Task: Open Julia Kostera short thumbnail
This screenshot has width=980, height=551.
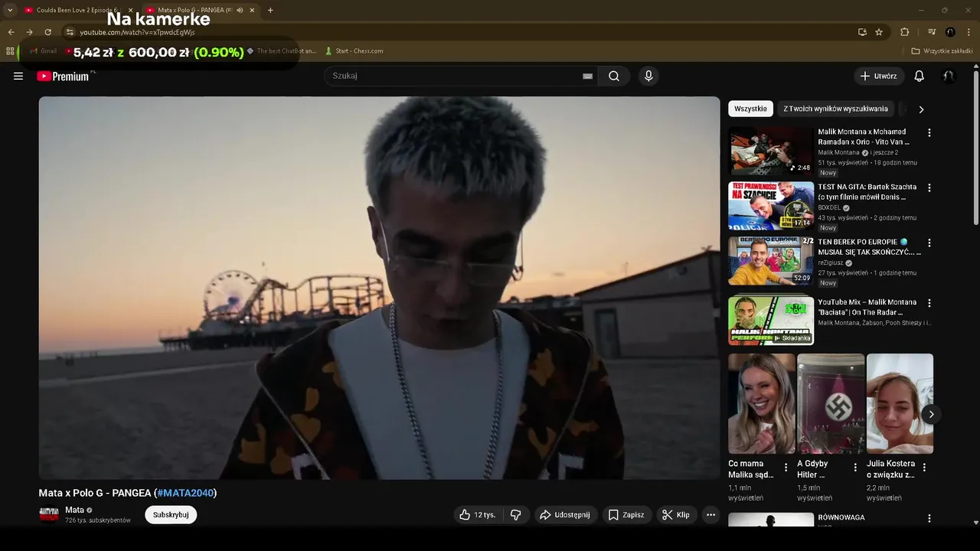Action: click(900, 403)
